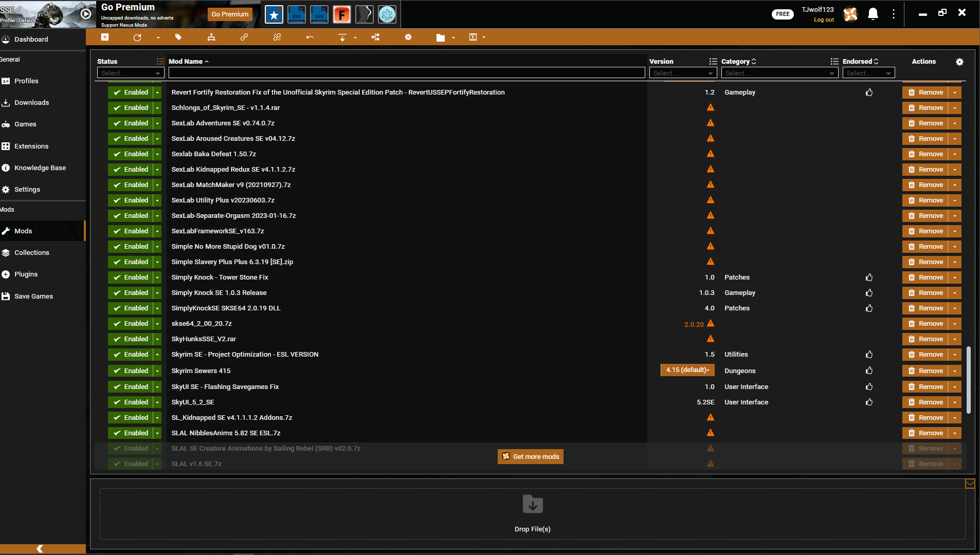Click the tag icon in the toolbar
Screen dimensions: 980x555
pyautogui.click(x=178, y=37)
